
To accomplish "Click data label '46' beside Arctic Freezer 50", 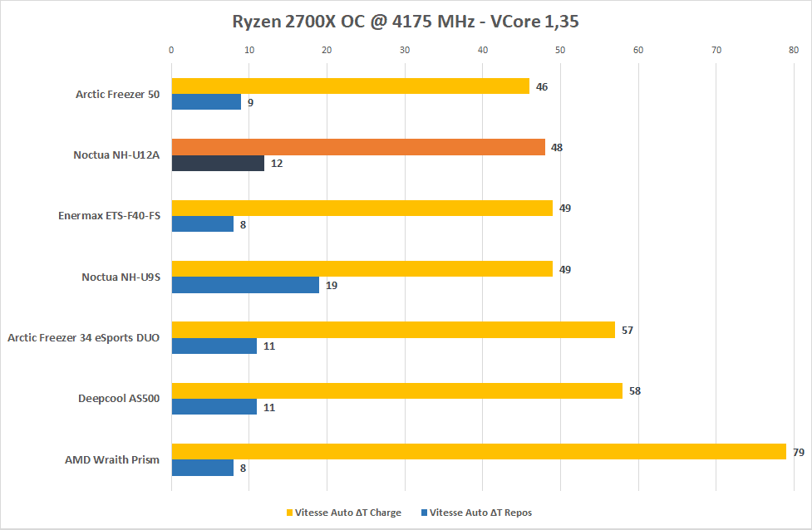I will [x=542, y=87].
